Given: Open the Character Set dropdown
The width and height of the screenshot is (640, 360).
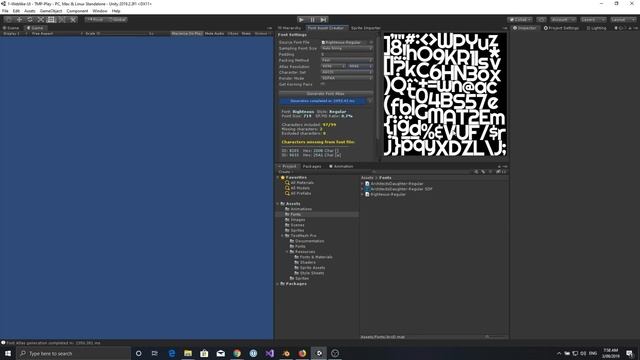Looking at the screenshot, I should point(347,72).
